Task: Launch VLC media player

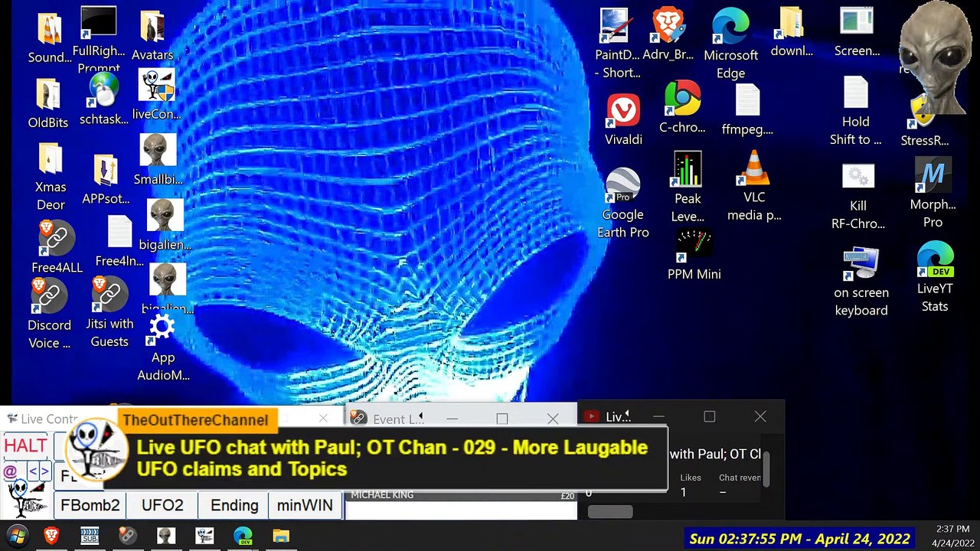Action: [x=754, y=186]
